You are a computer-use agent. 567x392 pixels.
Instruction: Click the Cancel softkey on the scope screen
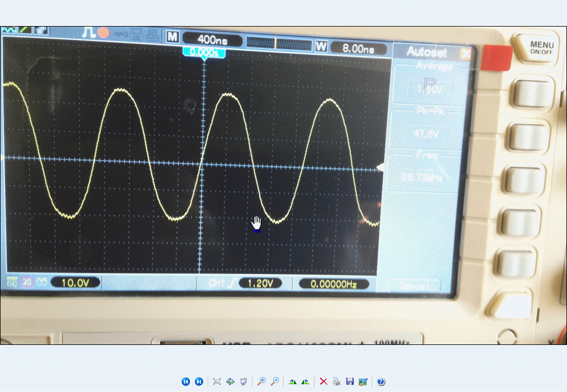click(x=414, y=286)
